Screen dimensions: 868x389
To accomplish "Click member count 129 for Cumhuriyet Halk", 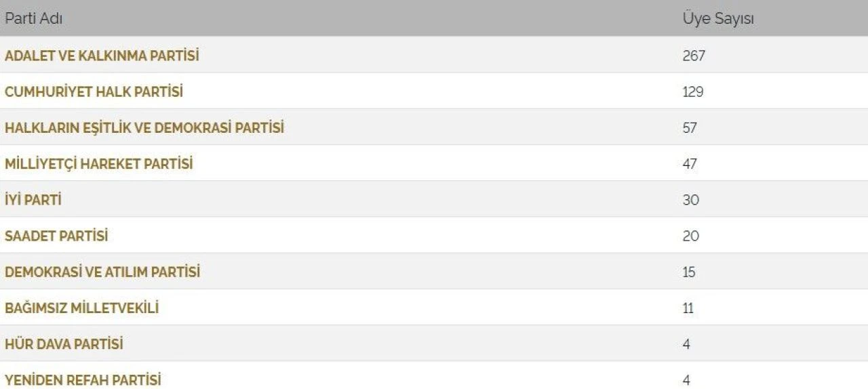I will click(x=693, y=91).
